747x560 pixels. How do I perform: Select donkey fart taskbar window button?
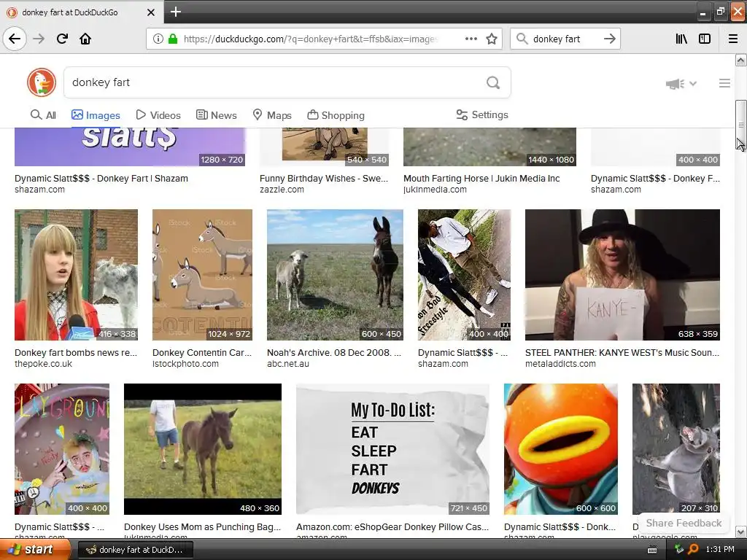[135, 550]
